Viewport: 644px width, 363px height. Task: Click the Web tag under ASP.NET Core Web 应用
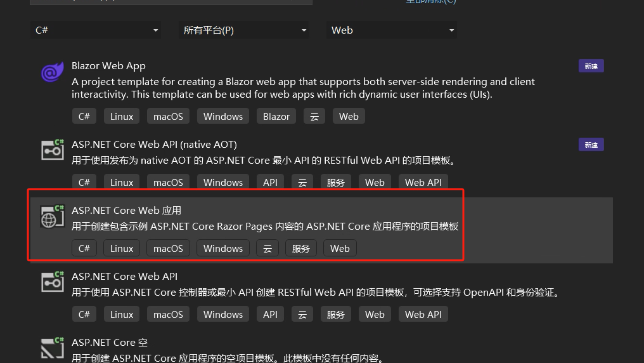point(340,248)
